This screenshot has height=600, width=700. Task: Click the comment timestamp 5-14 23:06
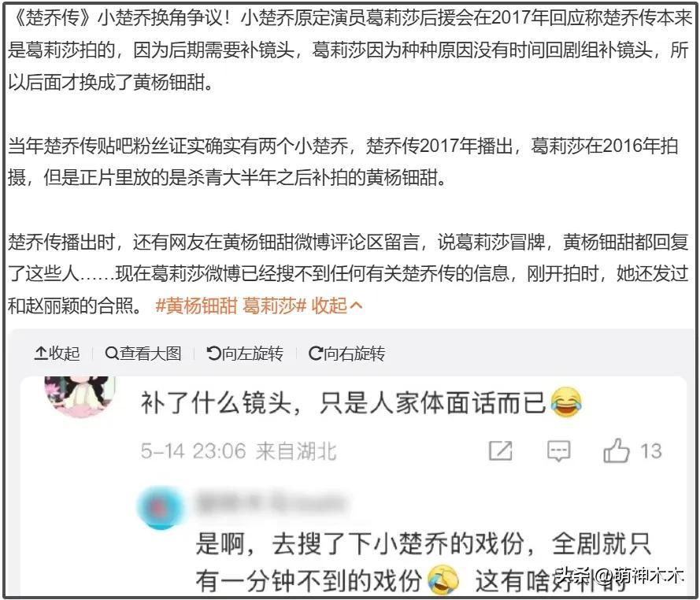click(193, 451)
